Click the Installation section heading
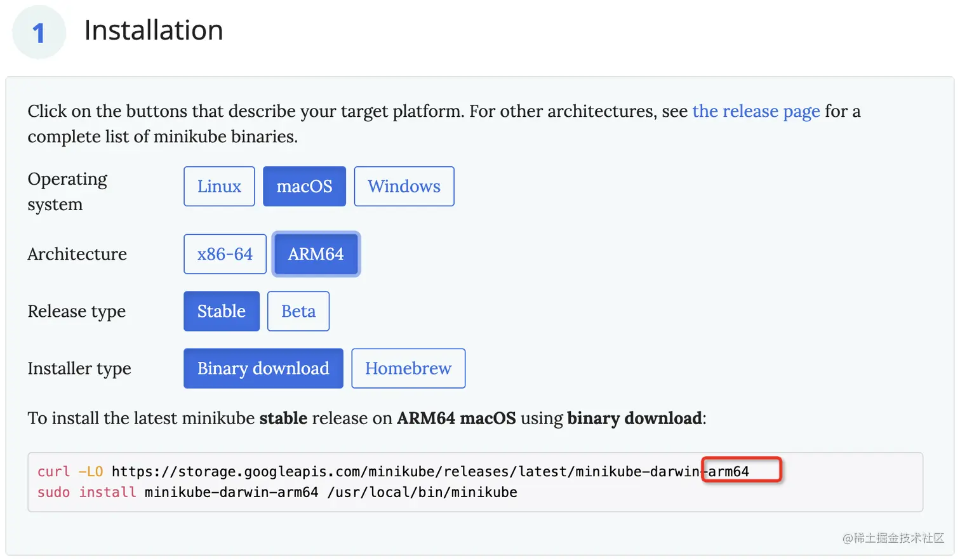Viewport: 960px width, 560px height. tap(154, 30)
